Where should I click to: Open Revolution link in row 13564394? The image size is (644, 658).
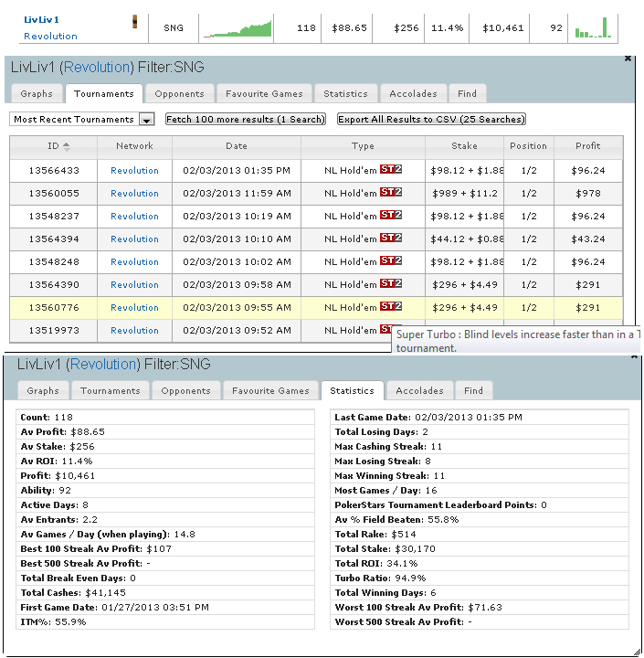134,239
